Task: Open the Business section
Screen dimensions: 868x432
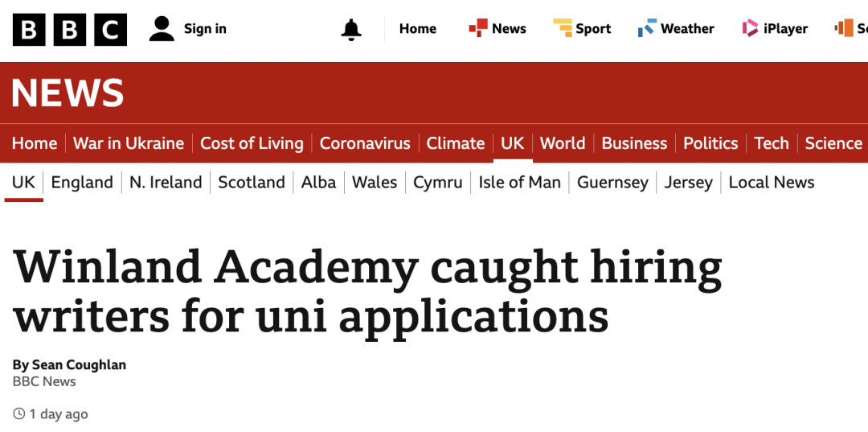Action: click(634, 143)
